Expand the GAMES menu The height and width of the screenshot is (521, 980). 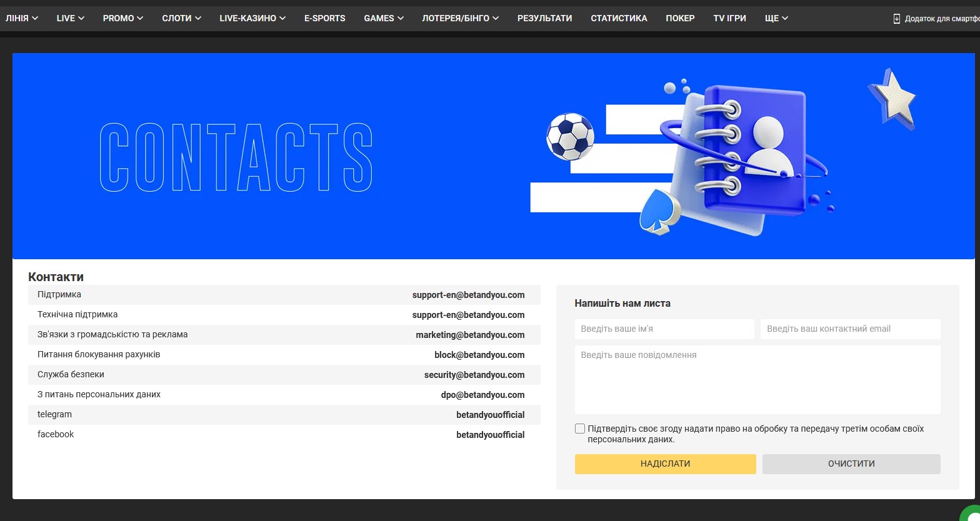pyautogui.click(x=384, y=18)
